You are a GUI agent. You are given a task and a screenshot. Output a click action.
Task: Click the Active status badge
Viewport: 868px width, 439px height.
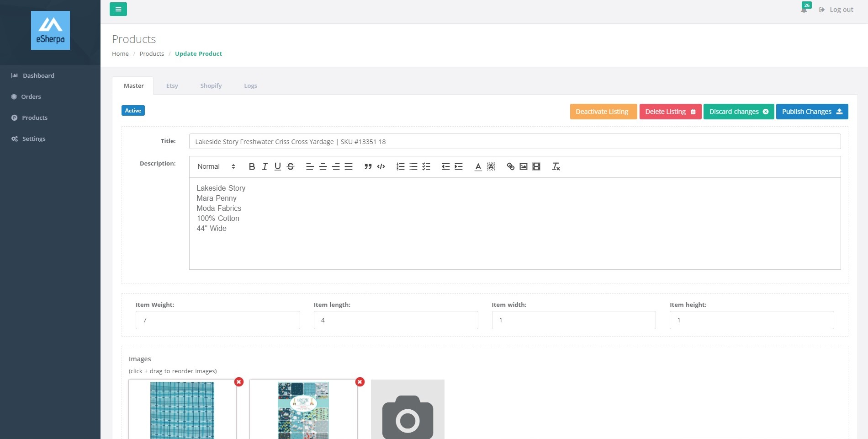133,111
